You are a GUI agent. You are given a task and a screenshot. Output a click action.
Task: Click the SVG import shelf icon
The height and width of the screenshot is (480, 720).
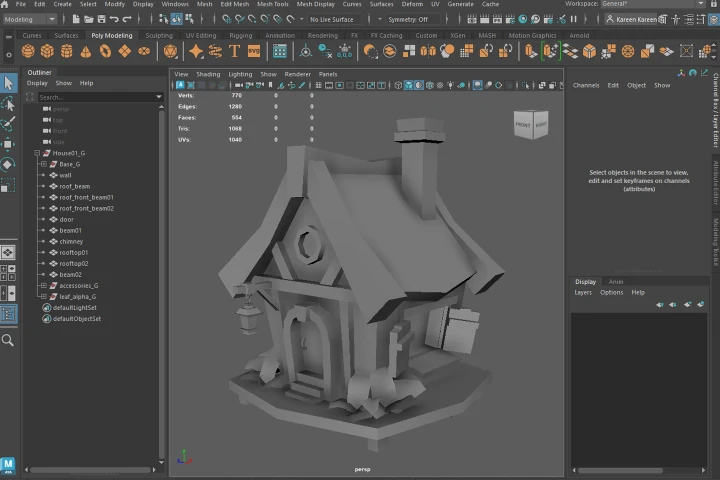254,51
